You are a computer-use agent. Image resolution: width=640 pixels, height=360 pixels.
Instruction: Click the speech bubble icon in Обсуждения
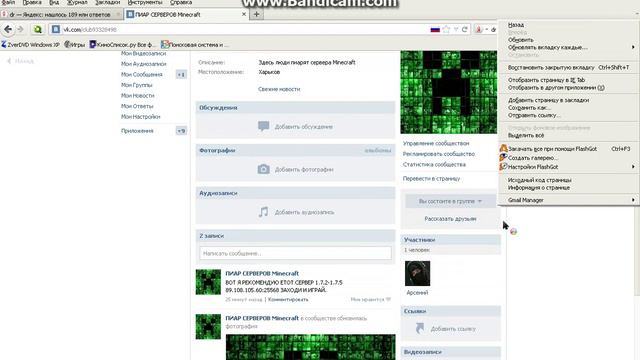tap(263, 126)
